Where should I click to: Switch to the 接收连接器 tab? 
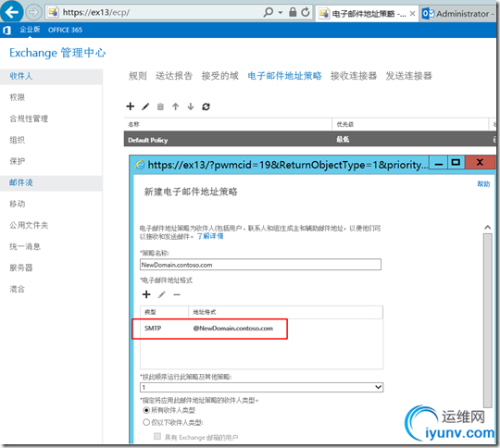click(x=354, y=76)
